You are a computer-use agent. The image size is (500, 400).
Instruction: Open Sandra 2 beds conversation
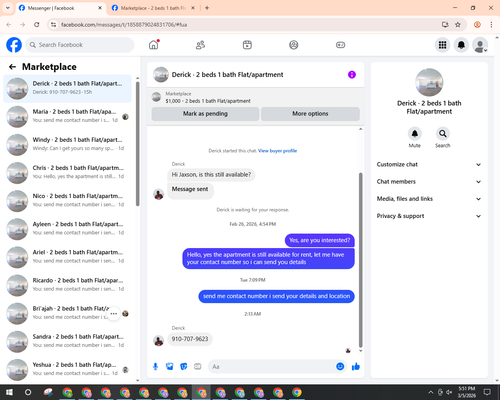pyautogui.click(x=67, y=342)
